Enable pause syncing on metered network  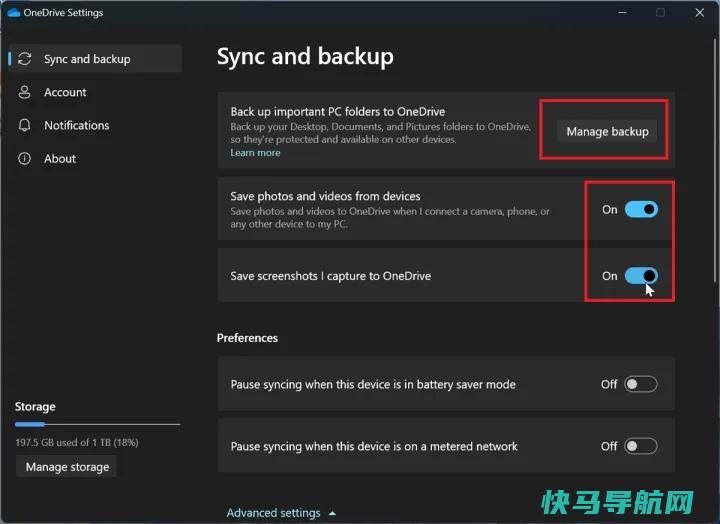(x=641, y=446)
